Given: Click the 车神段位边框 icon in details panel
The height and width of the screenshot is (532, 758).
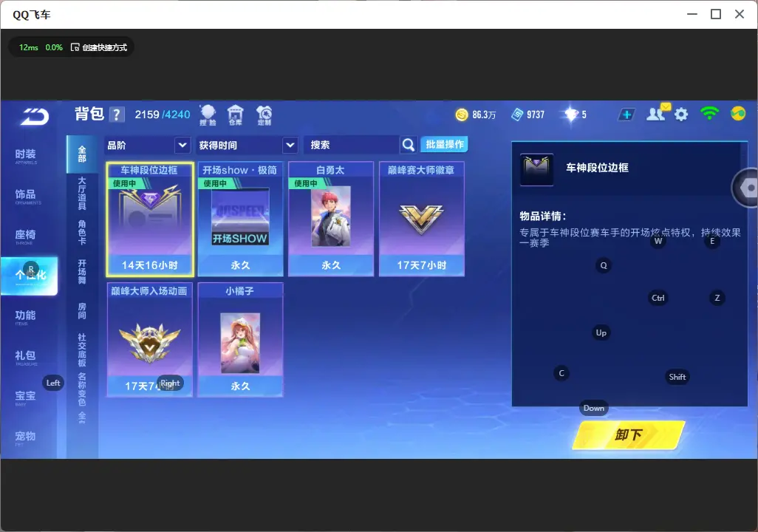Looking at the screenshot, I should [536, 169].
